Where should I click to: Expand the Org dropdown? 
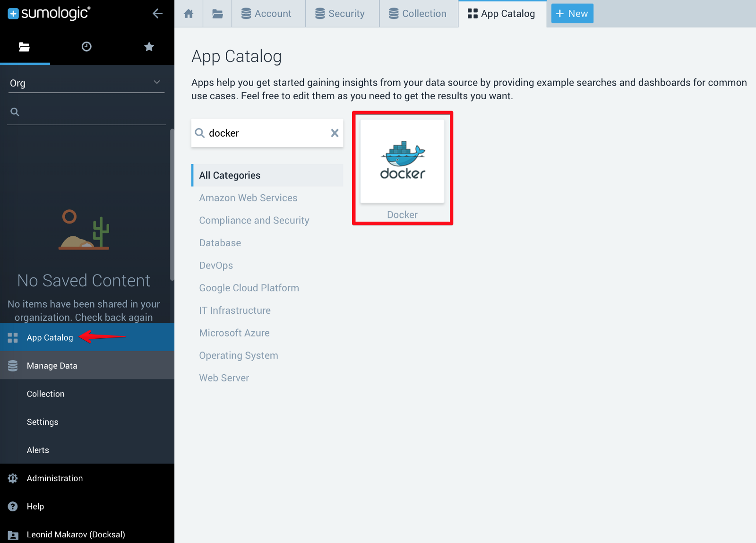coord(86,83)
